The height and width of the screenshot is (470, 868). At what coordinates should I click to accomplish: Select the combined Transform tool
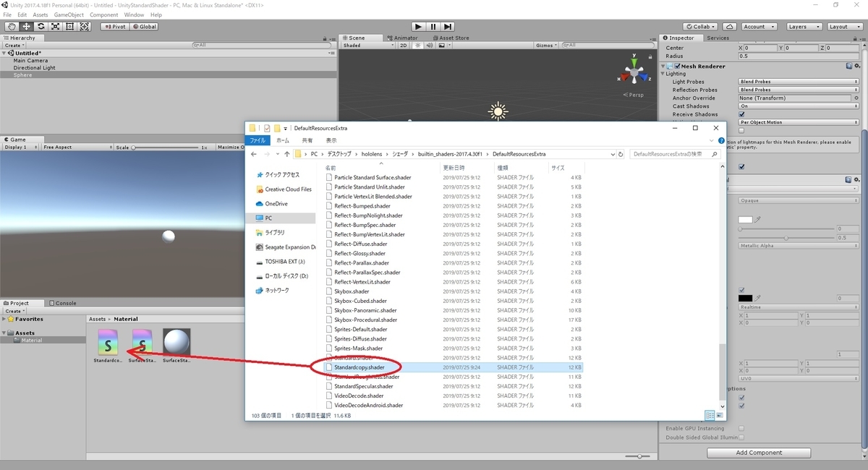85,27
